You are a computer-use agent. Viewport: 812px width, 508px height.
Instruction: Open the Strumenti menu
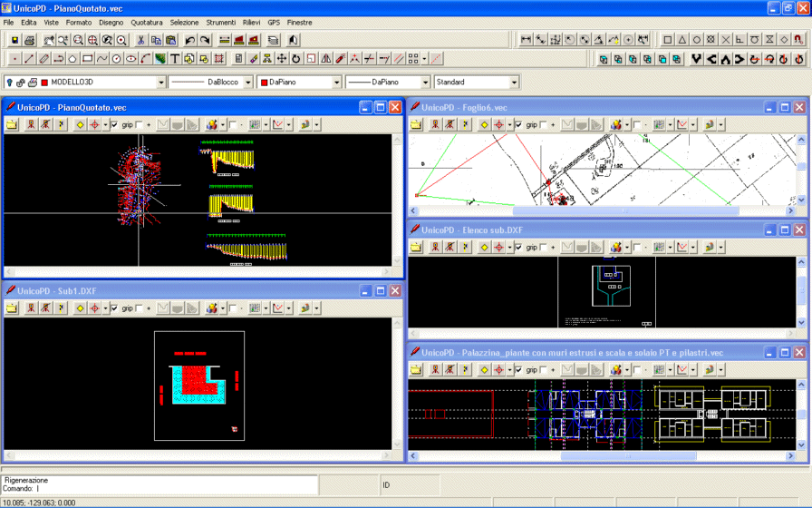pyautogui.click(x=220, y=23)
